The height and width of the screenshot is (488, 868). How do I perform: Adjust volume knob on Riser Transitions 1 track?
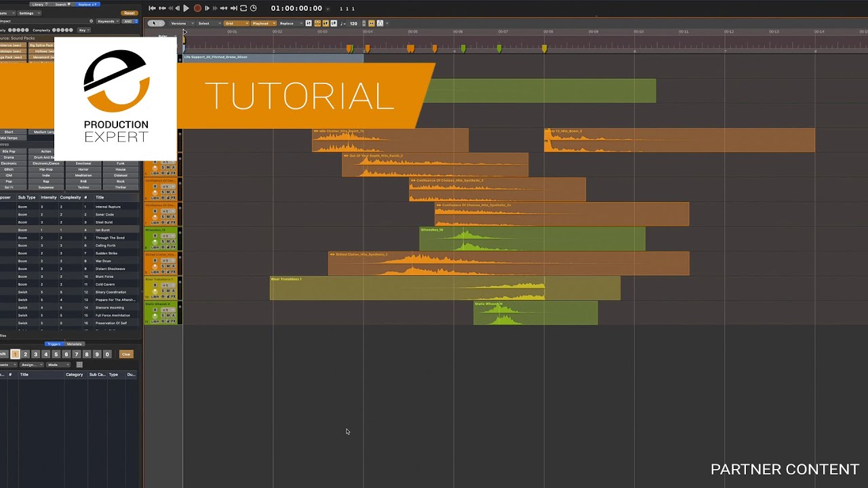(x=155, y=291)
